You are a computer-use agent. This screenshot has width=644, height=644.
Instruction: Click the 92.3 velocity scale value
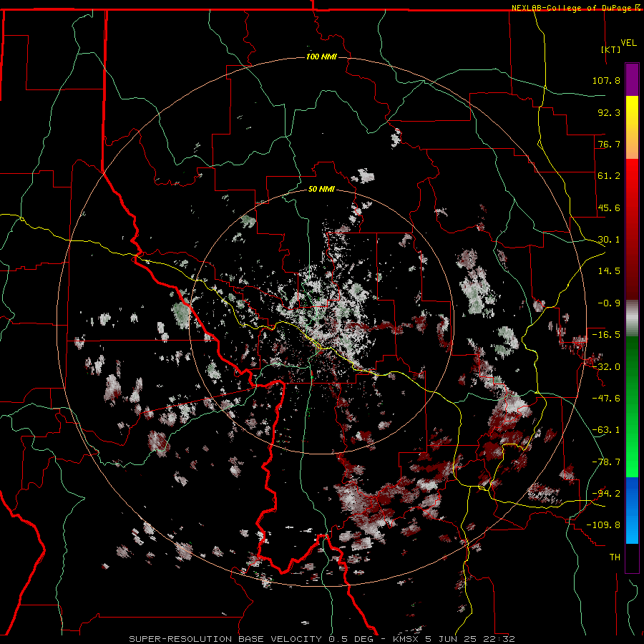click(x=609, y=112)
